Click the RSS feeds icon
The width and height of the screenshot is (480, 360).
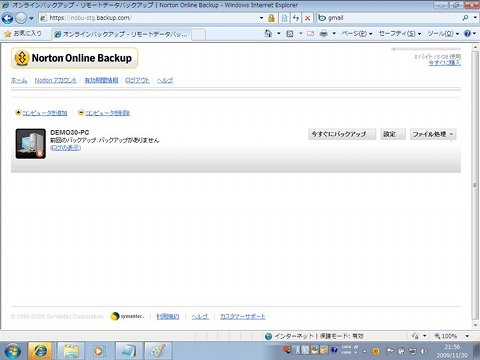point(290,34)
